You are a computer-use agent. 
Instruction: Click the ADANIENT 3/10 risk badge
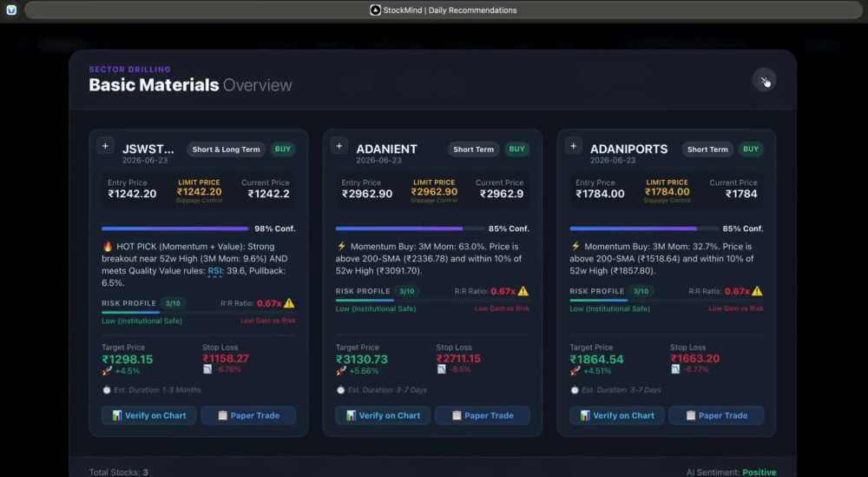(x=407, y=291)
